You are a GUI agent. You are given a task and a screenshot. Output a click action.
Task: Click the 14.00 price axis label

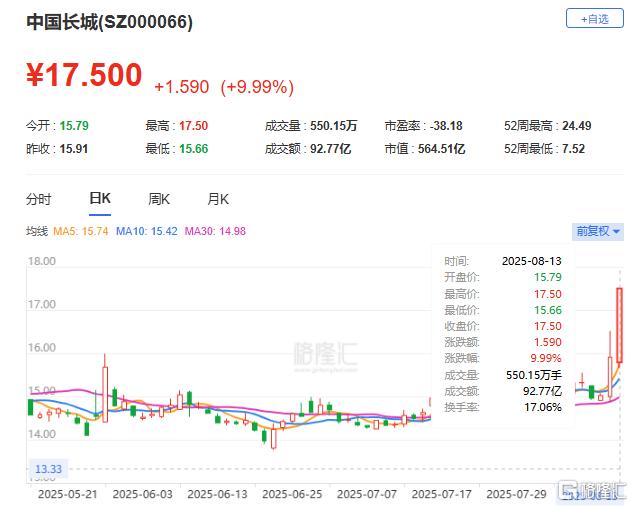(x=42, y=434)
